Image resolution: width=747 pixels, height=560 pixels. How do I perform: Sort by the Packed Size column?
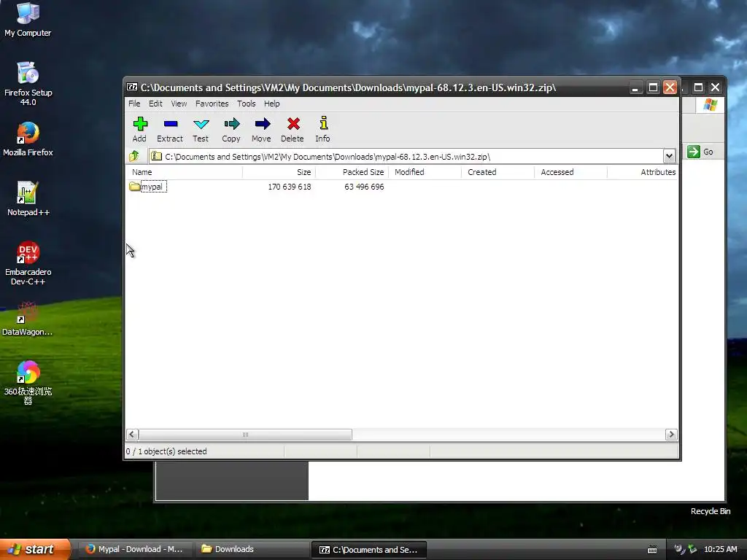click(352, 172)
